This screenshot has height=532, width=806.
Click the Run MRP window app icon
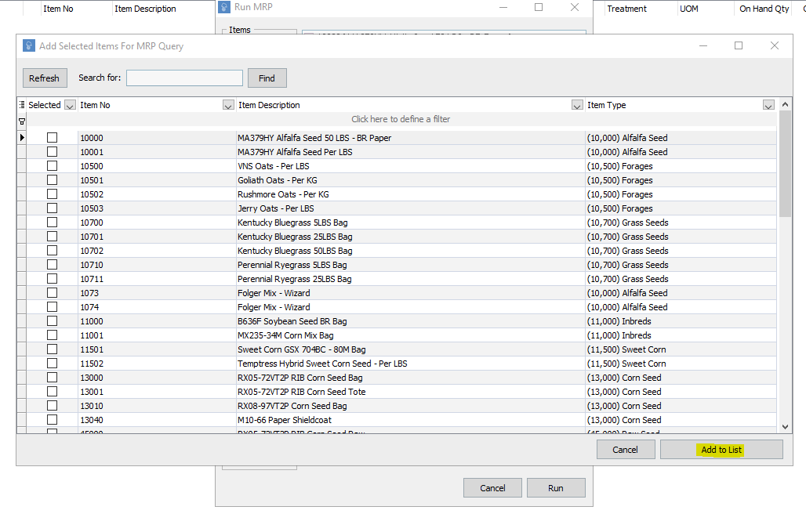(224, 7)
